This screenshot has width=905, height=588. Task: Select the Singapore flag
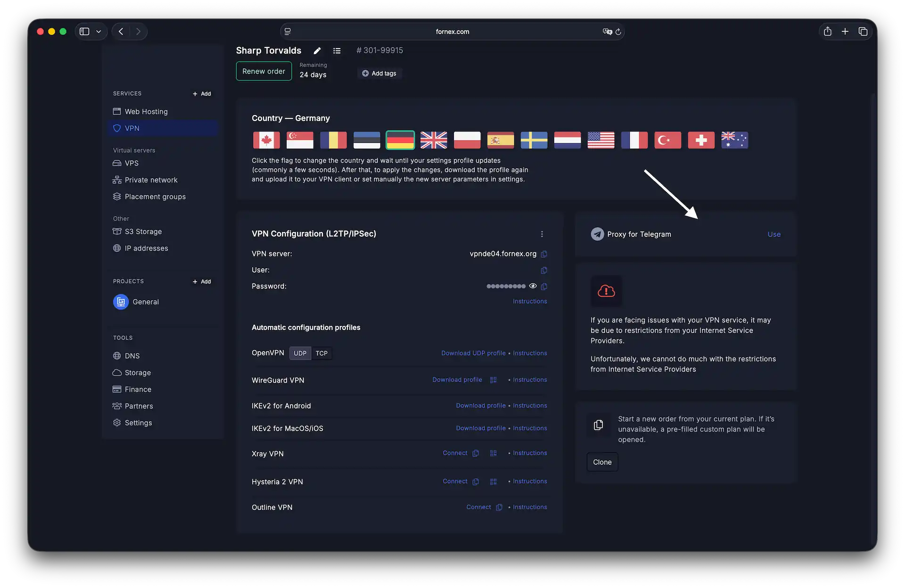[300, 140]
